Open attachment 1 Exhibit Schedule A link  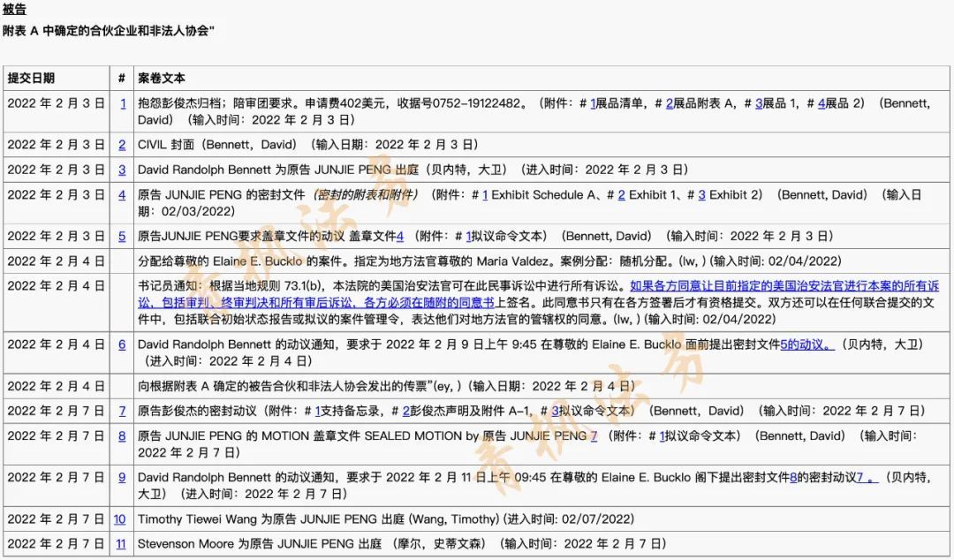point(485,195)
